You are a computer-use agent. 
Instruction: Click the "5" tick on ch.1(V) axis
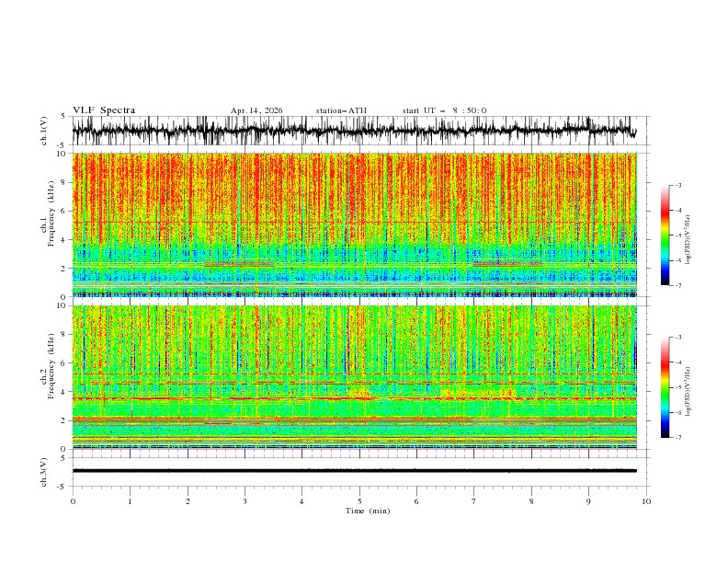pos(63,116)
